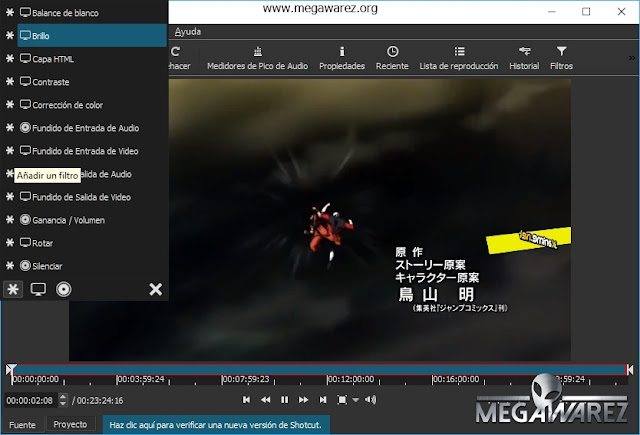Switch to the Fuente tab
Viewport: 640px width, 435px height.
pyautogui.click(x=22, y=425)
